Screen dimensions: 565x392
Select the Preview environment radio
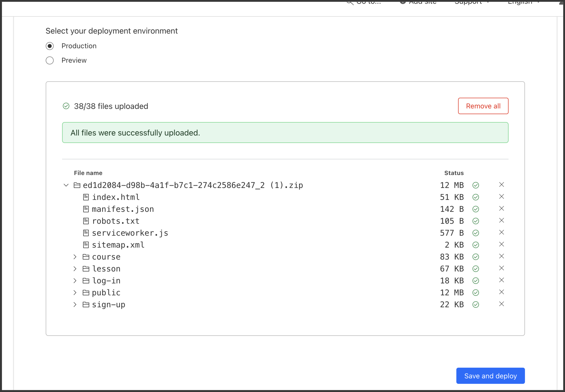pyautogui.click(x=50, y=60)
